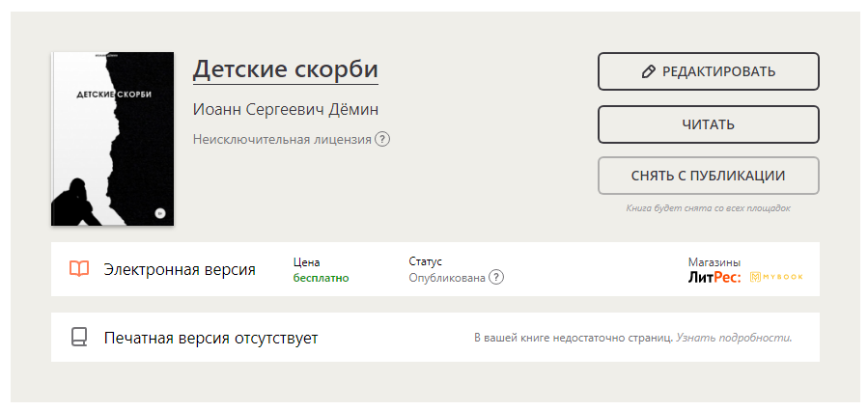Click the Электронная версия label
This screenshot has width=868, height=410.
(x=180, y=270)
